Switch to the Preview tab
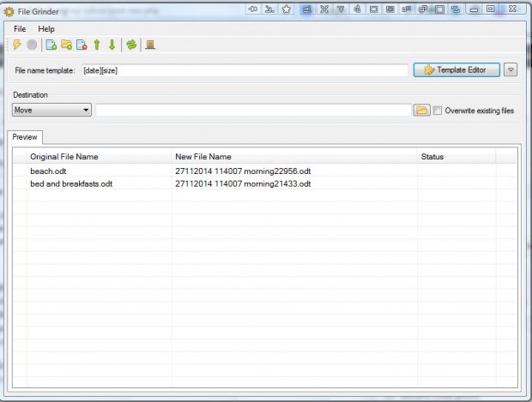The height and width of the screenshot is (402, 532). 25,137
